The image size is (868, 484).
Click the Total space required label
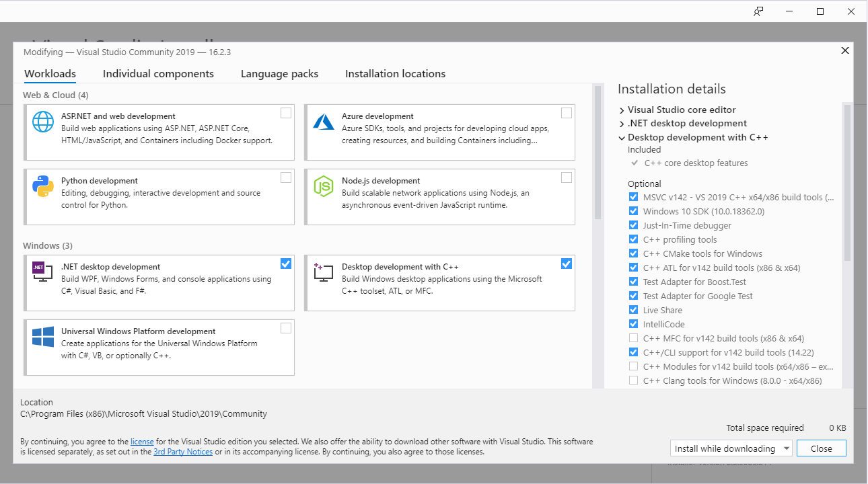pyautogui.click(x=765, y=428)
